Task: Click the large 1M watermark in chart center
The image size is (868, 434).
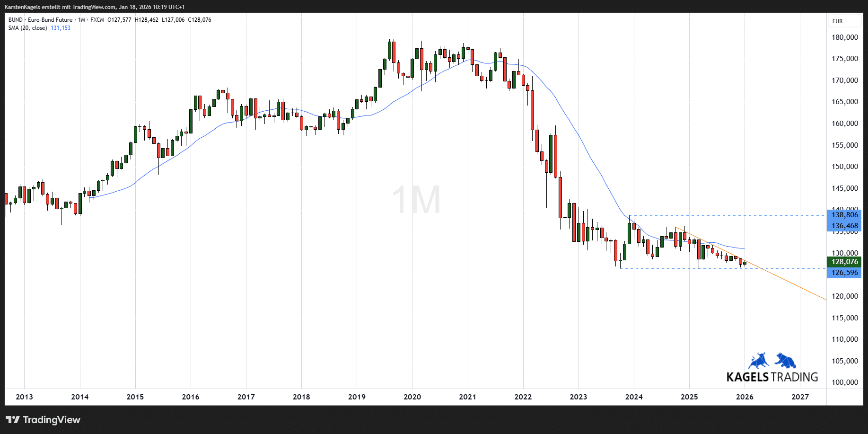Action: click(x=416, y=200)
